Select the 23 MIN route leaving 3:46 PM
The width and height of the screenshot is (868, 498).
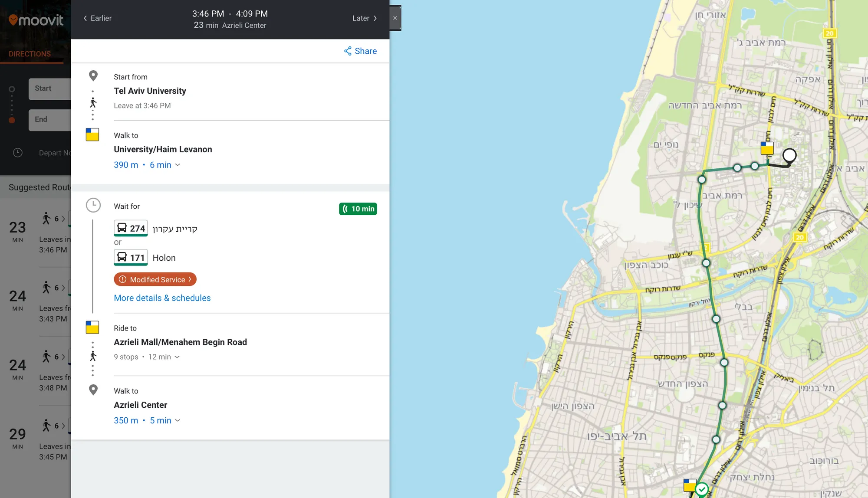click(36, 233)
